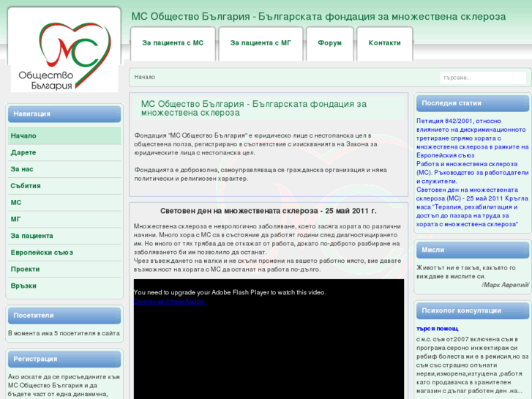Open Събития in the navigation menu
This screenshot has height=399, width=532.
(64, 186)
